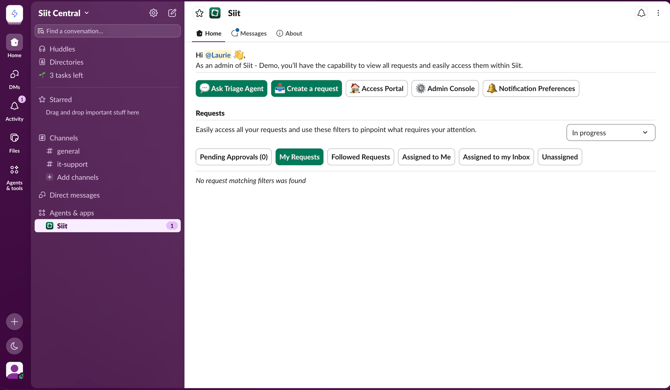Select Assigned to my Inbox filter
This screenshot has width=670, height=390.
pos(496,157)
